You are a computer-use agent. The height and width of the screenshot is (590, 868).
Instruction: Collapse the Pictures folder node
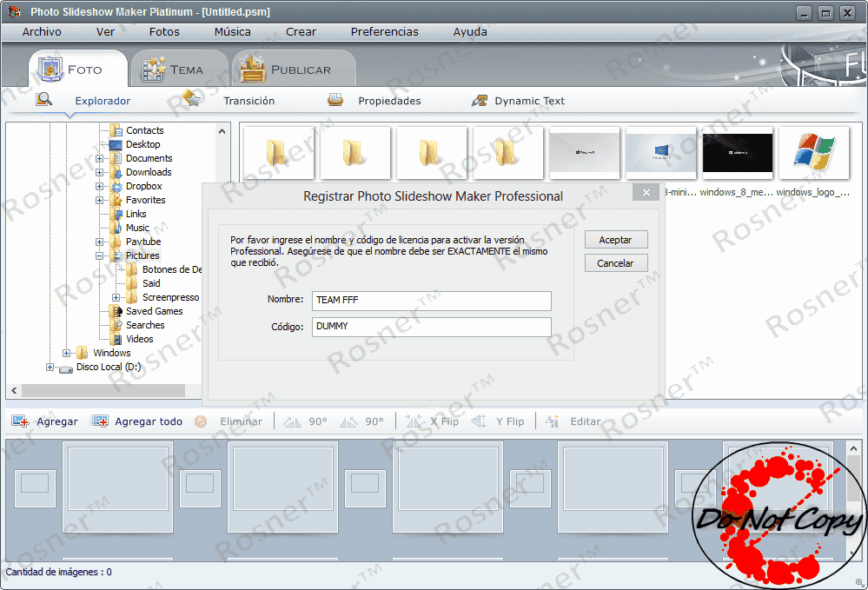coord(100,255)
